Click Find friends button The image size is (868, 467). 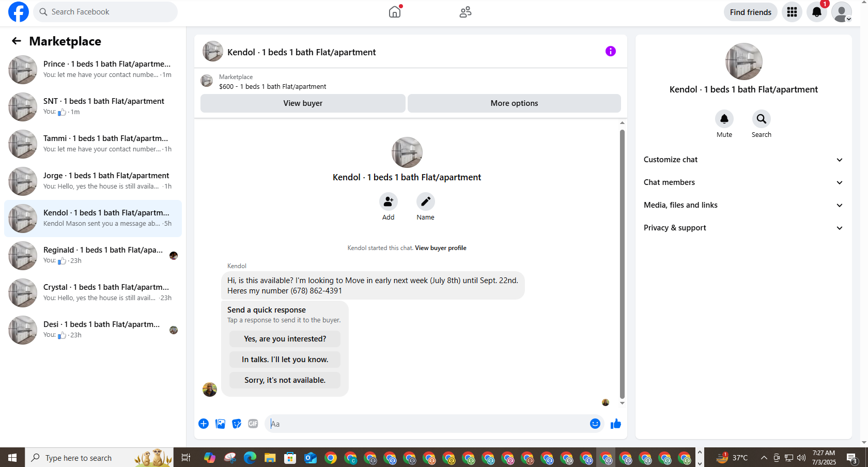click(x=751, y=12)
